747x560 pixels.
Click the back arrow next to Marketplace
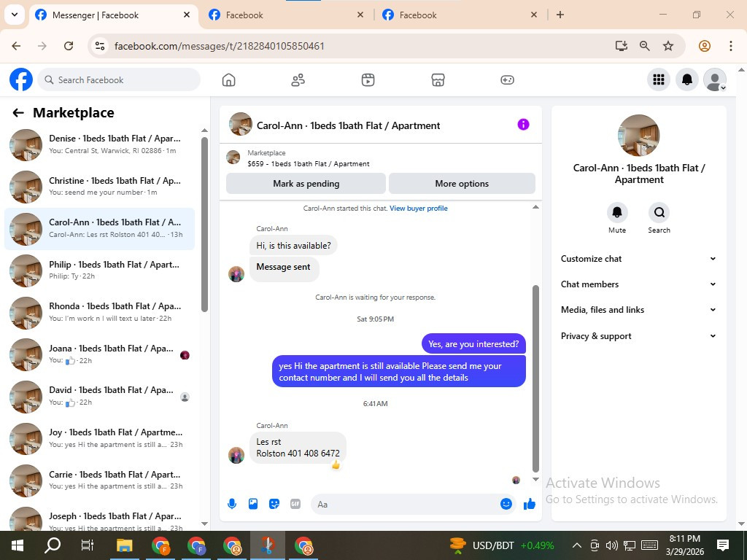tap(18, 113)
